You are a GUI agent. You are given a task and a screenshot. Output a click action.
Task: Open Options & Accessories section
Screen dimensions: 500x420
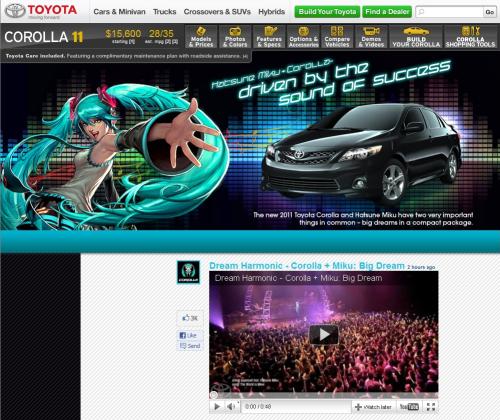point(303,37)
